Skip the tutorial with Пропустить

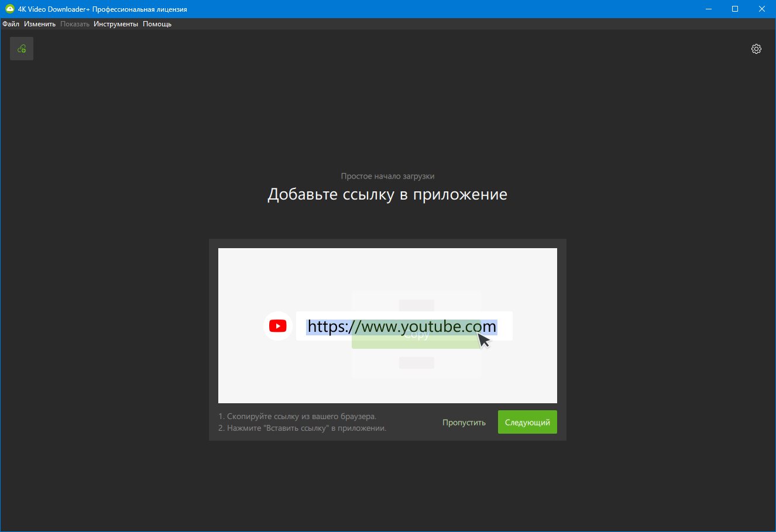[463, 423]
